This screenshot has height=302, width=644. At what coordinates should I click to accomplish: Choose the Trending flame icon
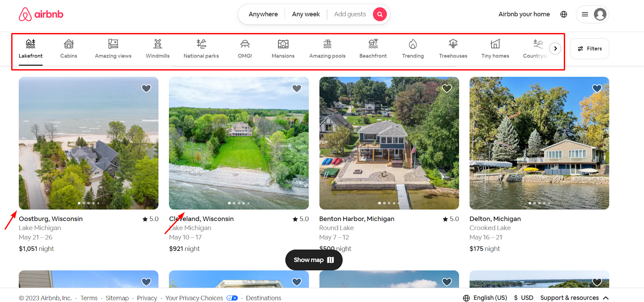[413, 44]
